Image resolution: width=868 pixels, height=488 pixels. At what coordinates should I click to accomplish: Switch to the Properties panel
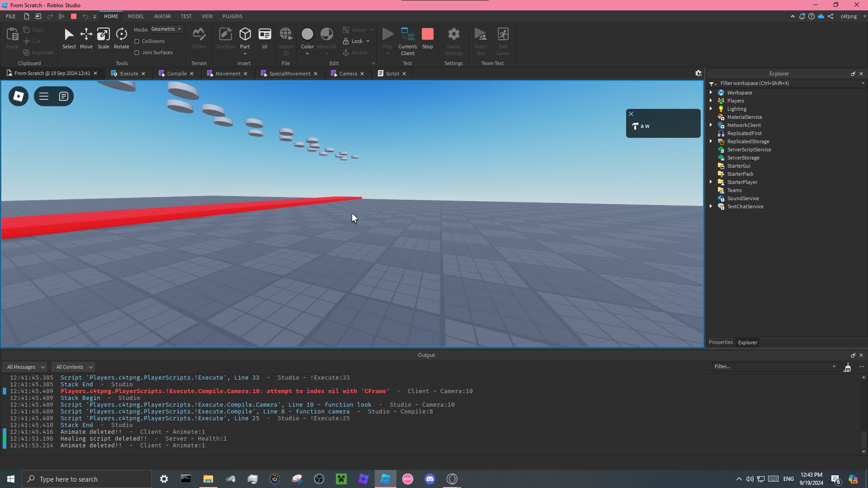(721, 342)
